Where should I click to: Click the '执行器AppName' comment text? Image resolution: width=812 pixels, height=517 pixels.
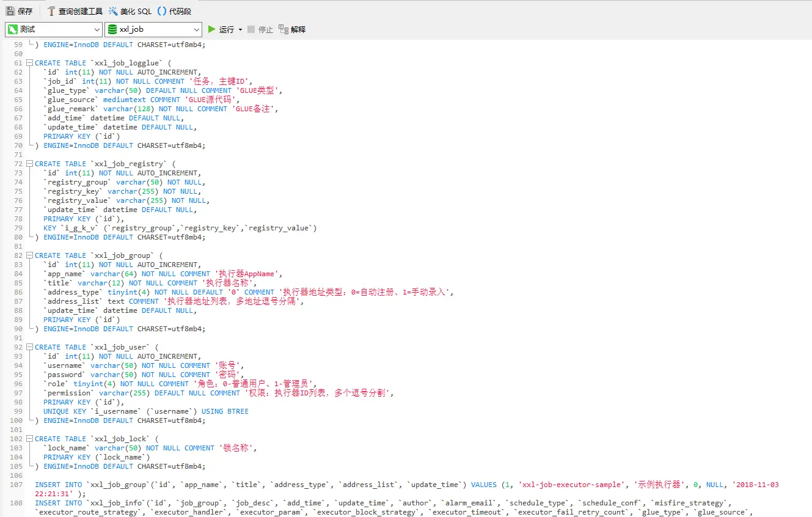[247, 274]
